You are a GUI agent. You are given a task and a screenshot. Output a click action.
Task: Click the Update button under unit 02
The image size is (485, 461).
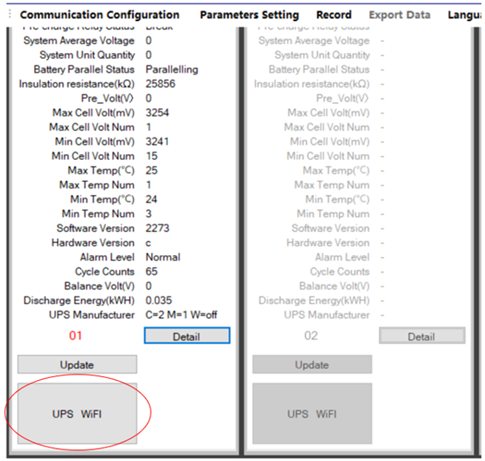[312, 364]
